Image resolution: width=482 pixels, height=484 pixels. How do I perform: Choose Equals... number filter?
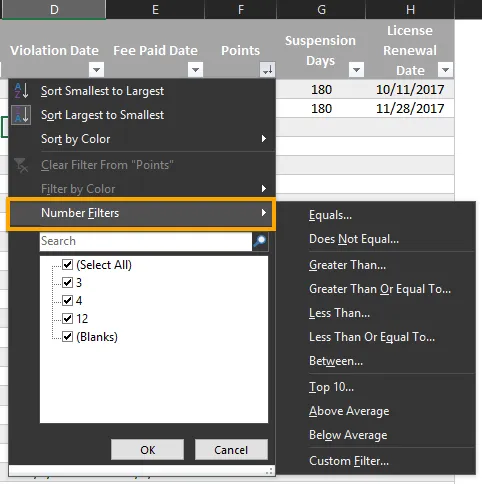[376, 215]
